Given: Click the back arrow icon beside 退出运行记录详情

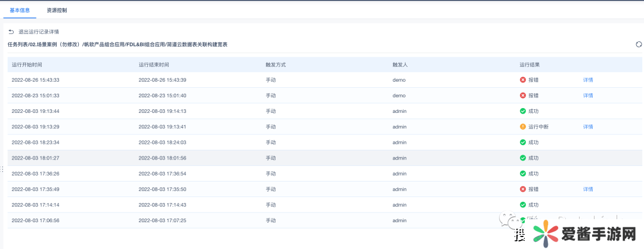Looking at the screenshot, I should [x=11, y=32].
